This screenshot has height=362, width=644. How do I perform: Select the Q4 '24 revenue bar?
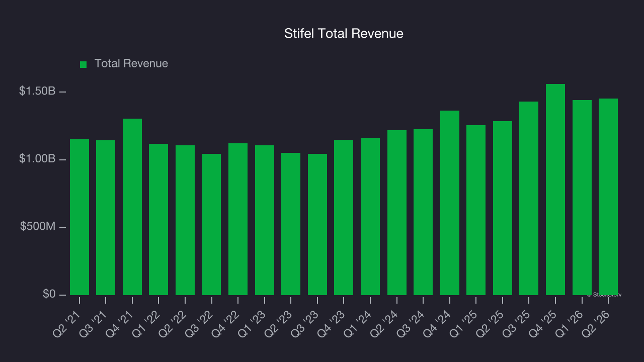(x=450, y=203)
